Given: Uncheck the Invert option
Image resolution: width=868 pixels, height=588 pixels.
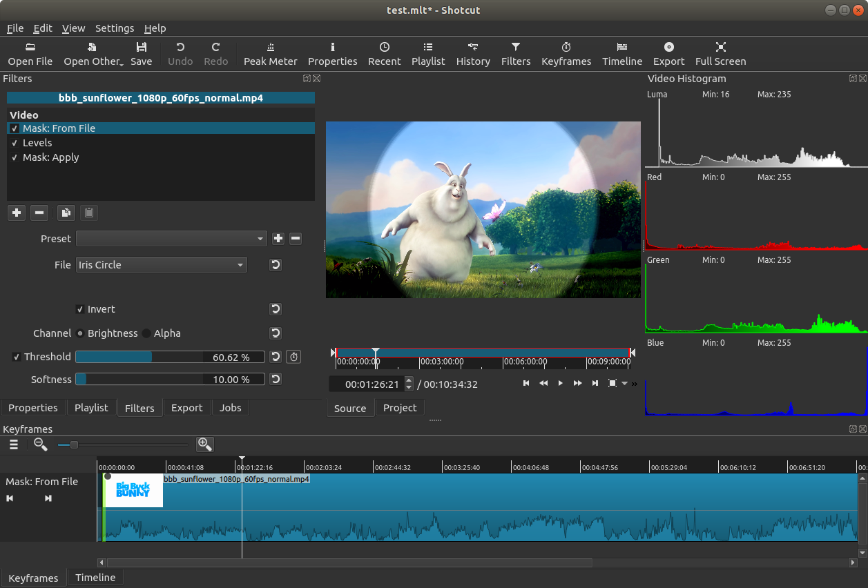Looking at the screenshot, I should tap(81, 308).
